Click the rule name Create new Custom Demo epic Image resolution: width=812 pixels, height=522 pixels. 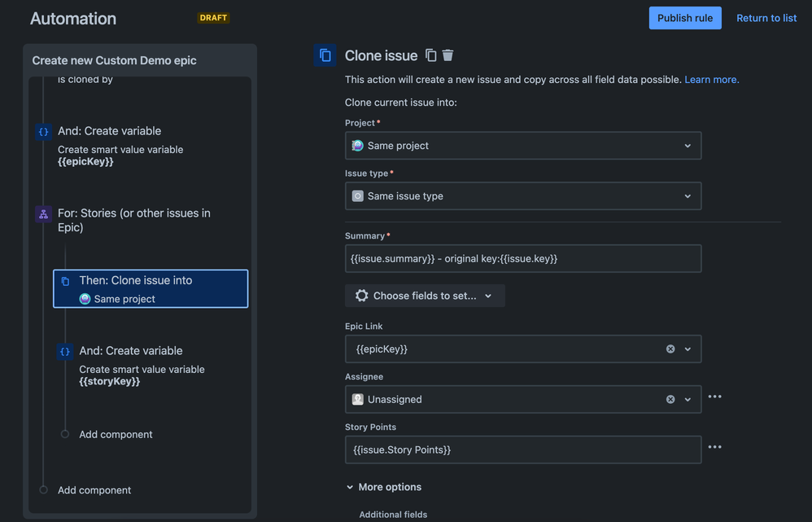[115, 60]
